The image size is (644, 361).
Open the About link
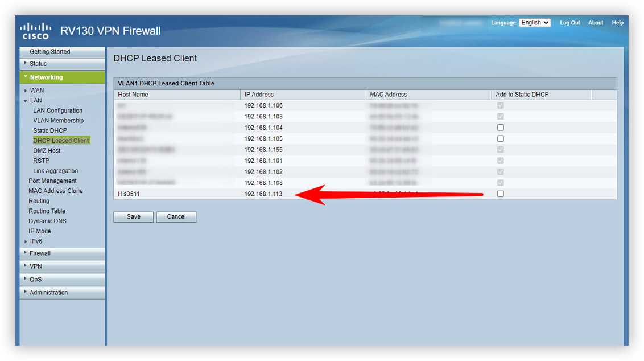[595, 23]
